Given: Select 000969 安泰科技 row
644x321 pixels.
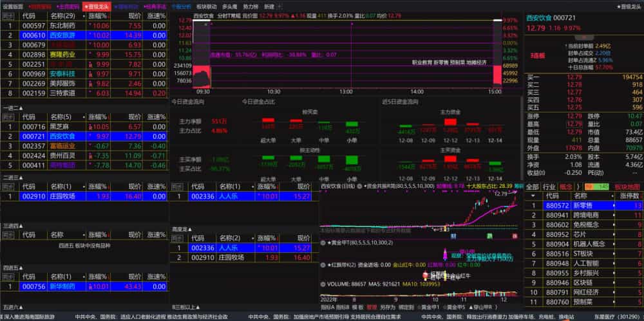Looking at the screenshot, I should point(84,74).
